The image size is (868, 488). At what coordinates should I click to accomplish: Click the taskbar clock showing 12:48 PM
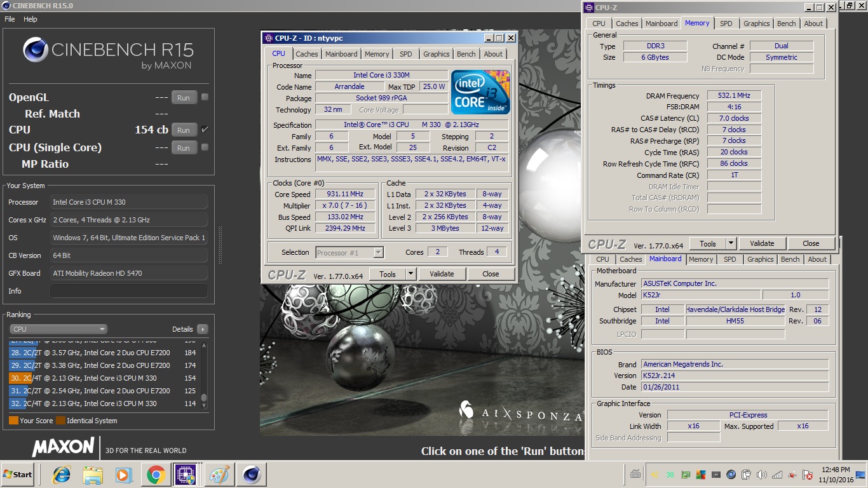tap(836, 475)
